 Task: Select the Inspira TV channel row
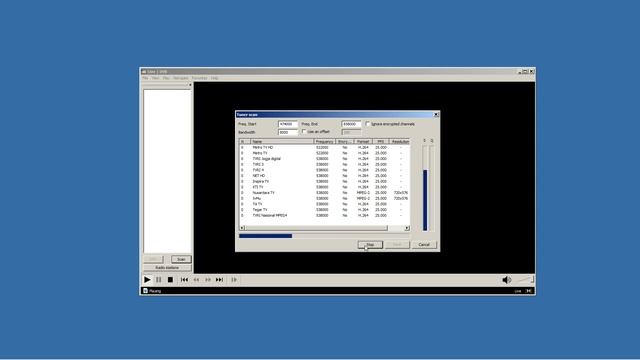click(x=324, y=181)
